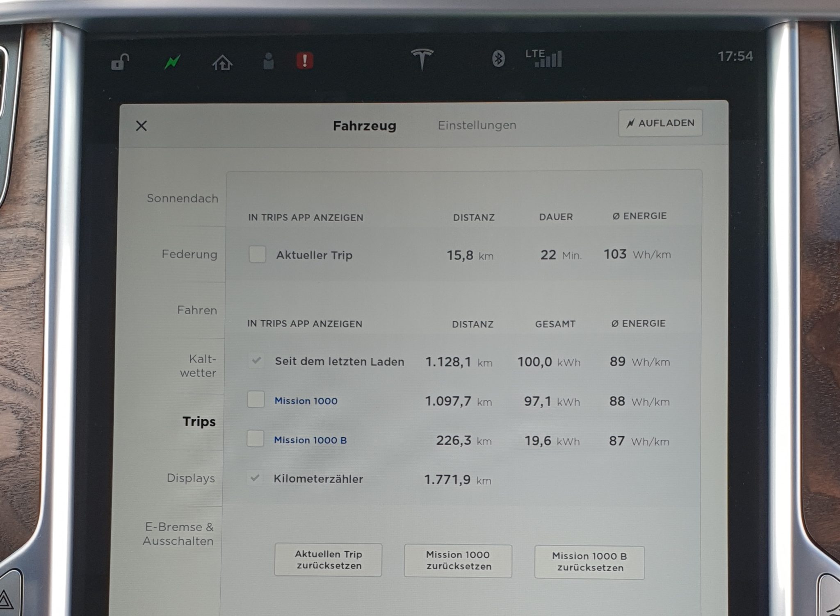This screenshot has height=616, width=840.
Task: Select Sonnendach in the sidebar
Action: [x=182, y=198]
